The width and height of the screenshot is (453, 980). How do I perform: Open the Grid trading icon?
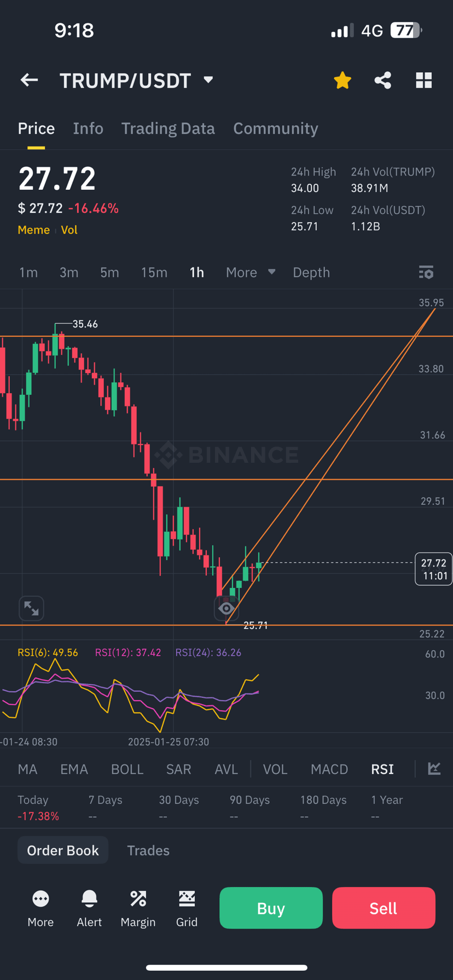point(187,909)
